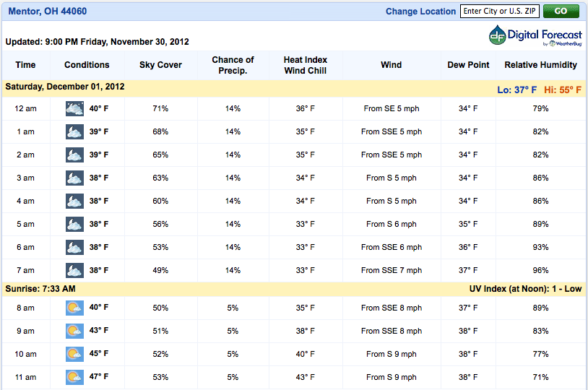This screenshot has width=588, height=390.
Task: Click the Relative Humidity column header
Action: click(541, 65)
